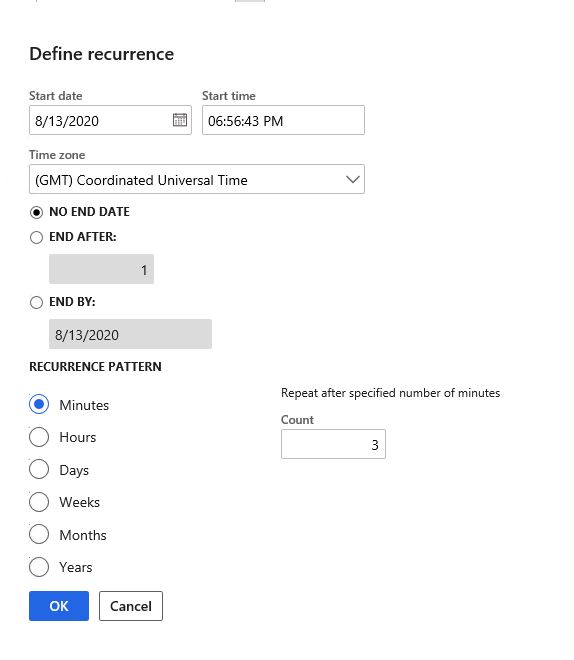Viewport: 574px width, 660px height.
Task: Select the END BY radio button
Action: (x=36, y=302)
